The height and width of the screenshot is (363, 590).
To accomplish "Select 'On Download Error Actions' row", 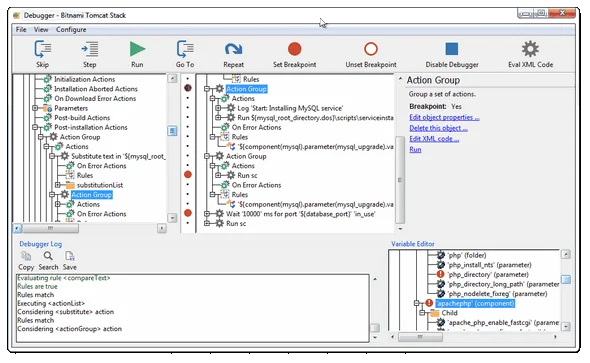I will pos(95,99).
